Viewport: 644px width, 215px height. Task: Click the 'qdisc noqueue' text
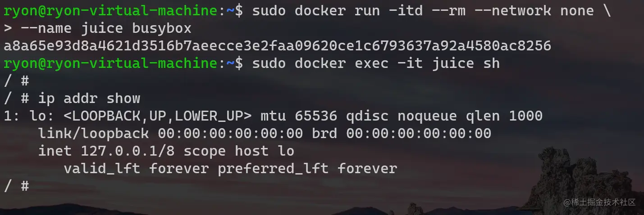pyautogui.click(x=402, y=116)
